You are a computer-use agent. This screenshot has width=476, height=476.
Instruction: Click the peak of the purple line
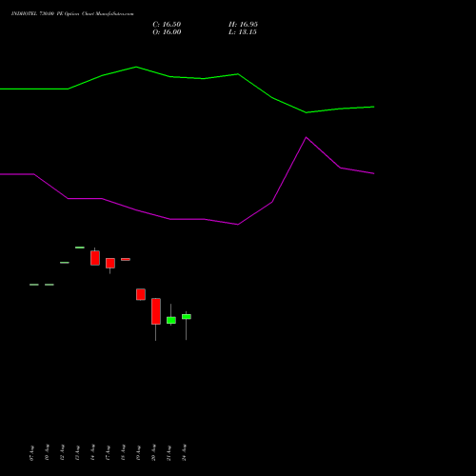(306, 137)
